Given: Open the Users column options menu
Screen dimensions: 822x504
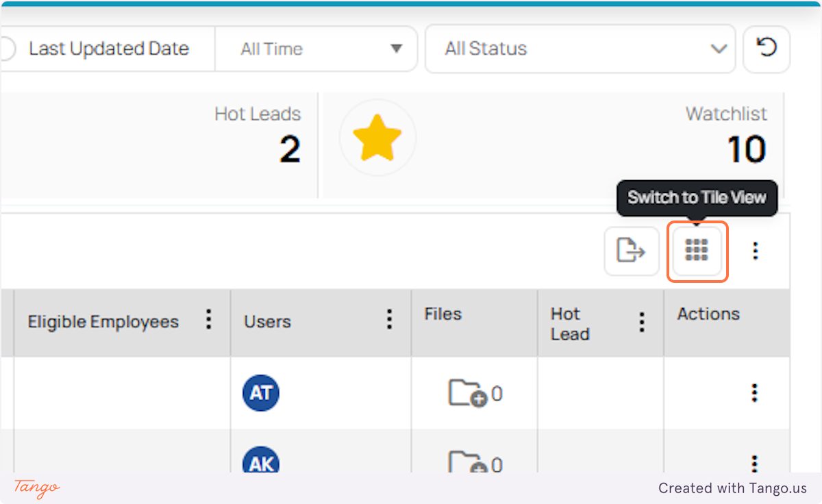Looking at the screenshot, I should coord(388,318).
